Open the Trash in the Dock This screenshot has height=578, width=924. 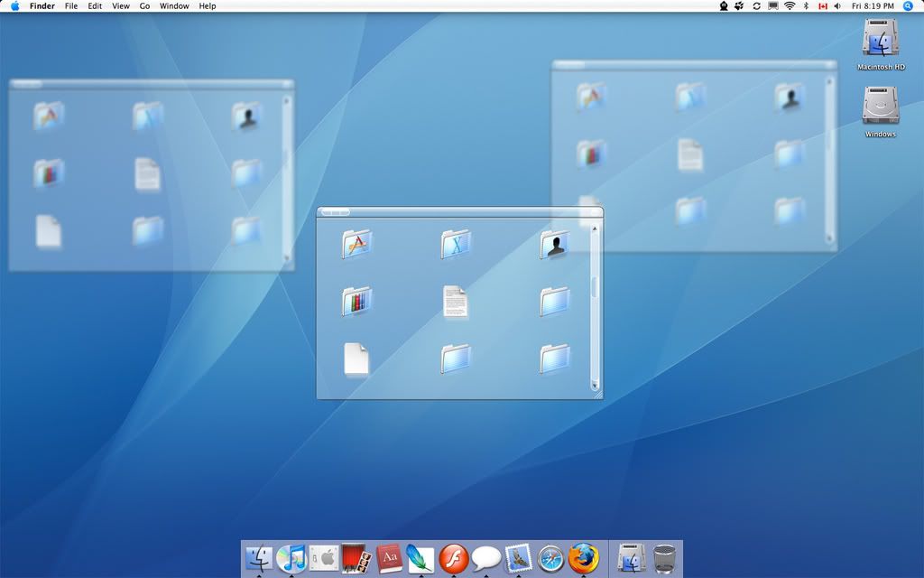click(x=664, y=559)
